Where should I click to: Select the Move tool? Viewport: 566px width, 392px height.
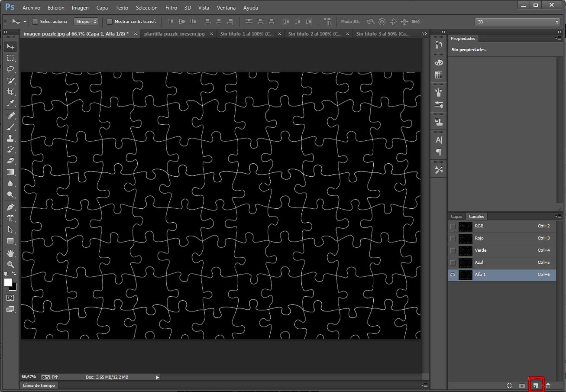pos(10,47)
